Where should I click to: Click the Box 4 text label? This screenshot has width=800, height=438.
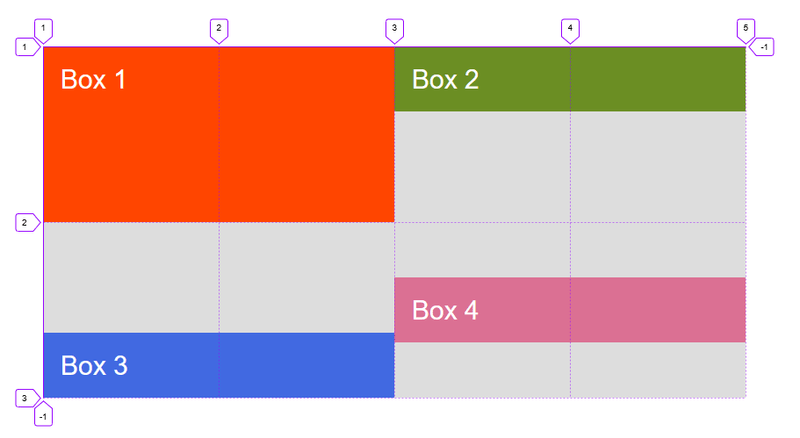tap(445, 310)
